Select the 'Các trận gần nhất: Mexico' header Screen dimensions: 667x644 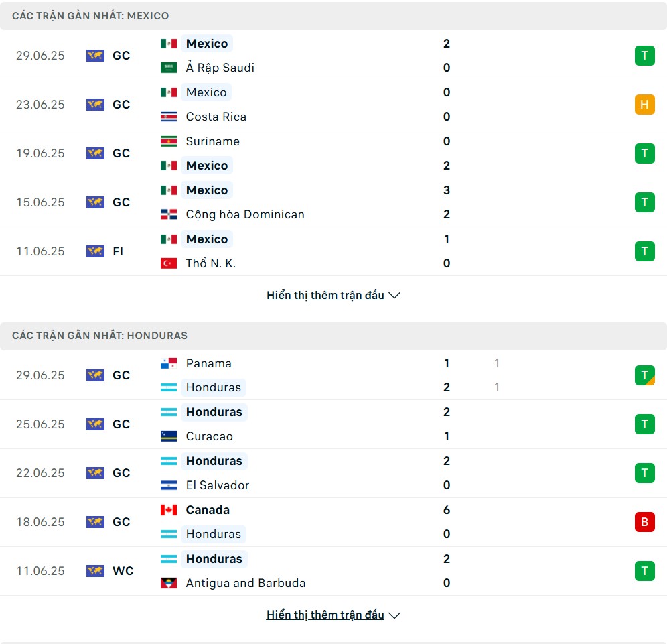coord(333,16)
